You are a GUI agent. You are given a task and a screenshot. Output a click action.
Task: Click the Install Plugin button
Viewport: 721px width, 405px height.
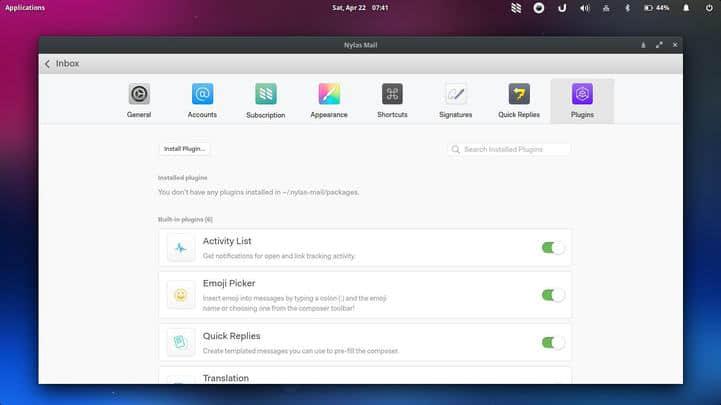point(184,149)
